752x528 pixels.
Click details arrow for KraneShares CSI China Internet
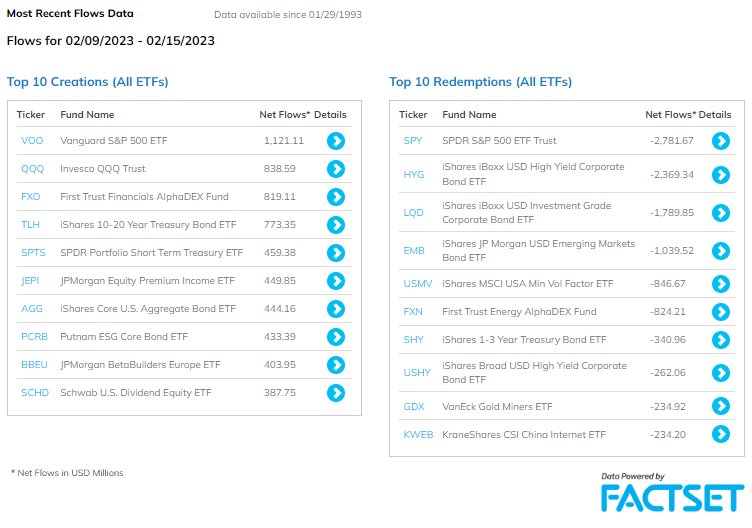click(721, 434)
